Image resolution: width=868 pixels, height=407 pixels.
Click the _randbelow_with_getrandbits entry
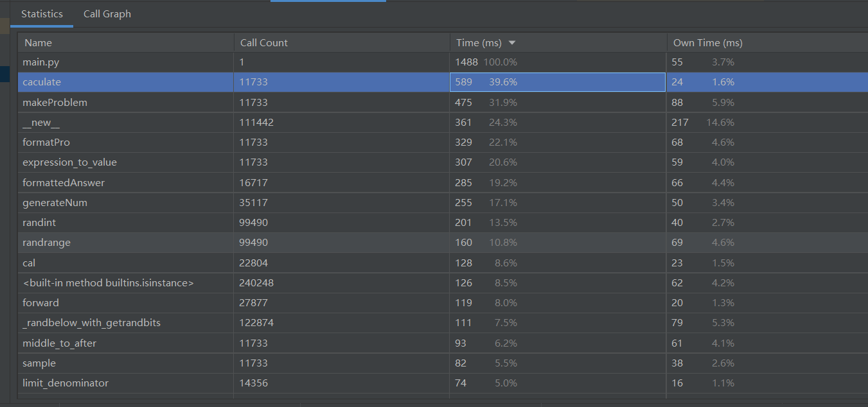click(91, 323)
